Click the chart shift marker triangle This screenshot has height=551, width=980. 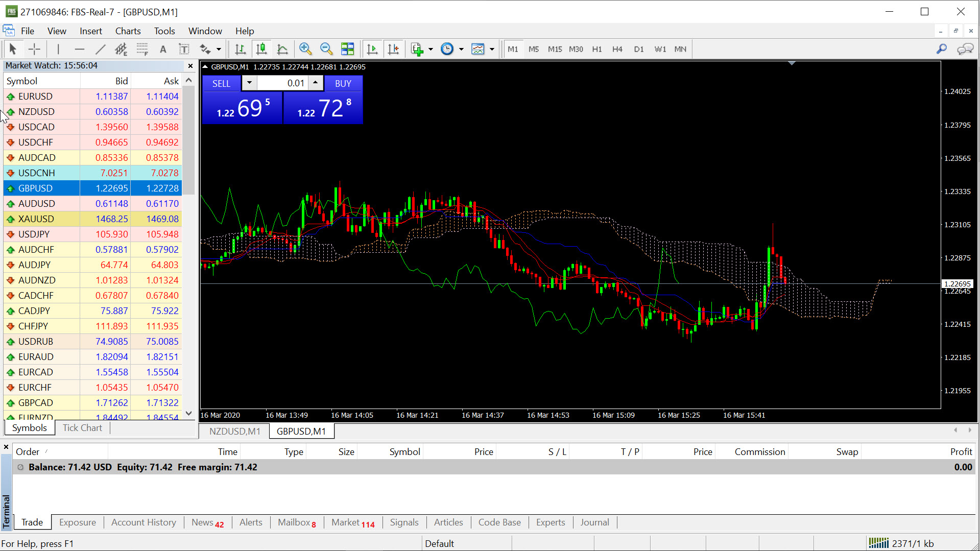click(792, 63)
